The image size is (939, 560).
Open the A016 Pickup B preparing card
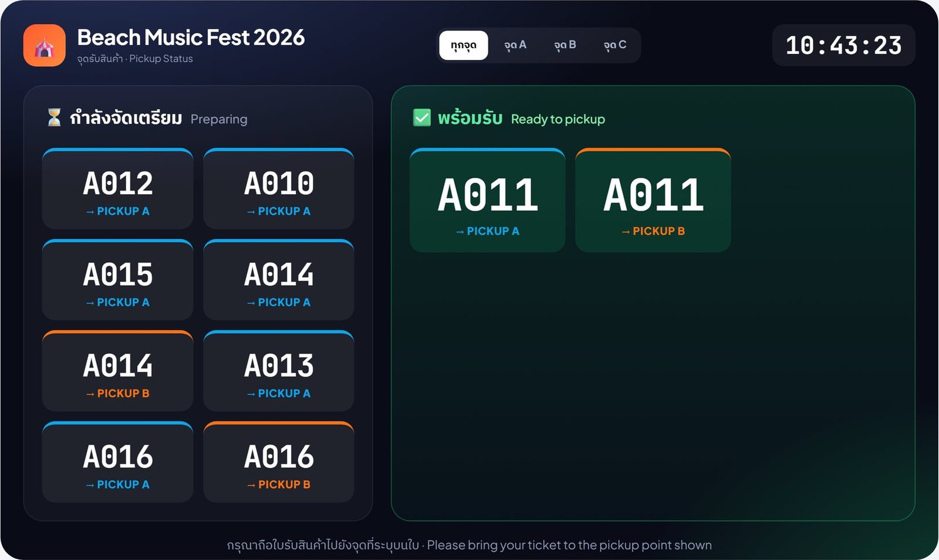tap(279, 462)
